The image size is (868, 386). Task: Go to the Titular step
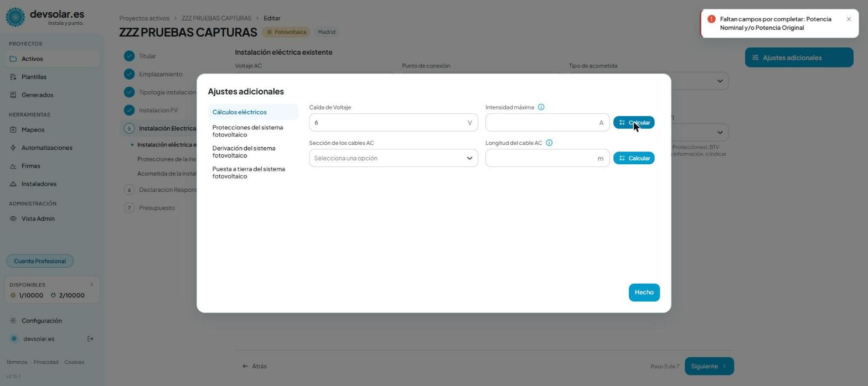(147, 56)
